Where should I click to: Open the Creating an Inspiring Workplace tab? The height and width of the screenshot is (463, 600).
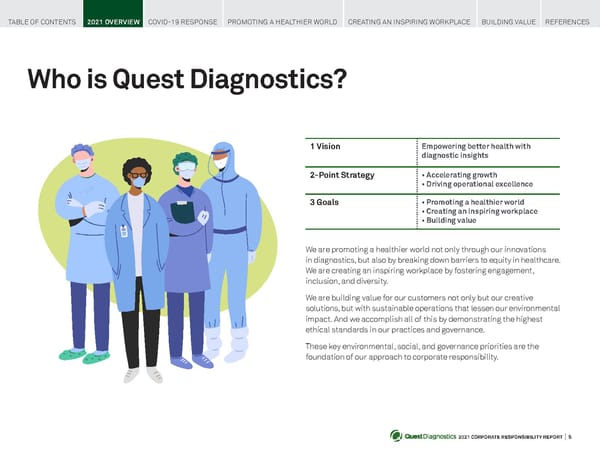click(x=410, y=20)
